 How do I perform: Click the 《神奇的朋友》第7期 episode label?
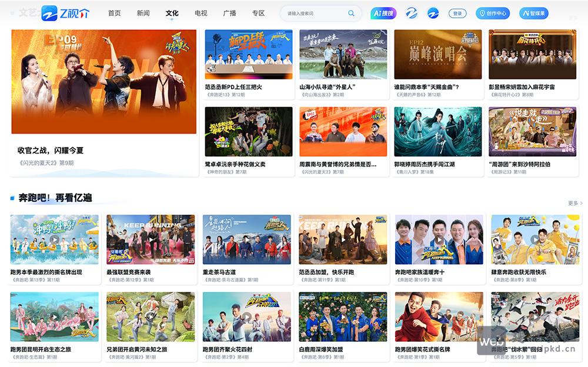tap(226, 172)
